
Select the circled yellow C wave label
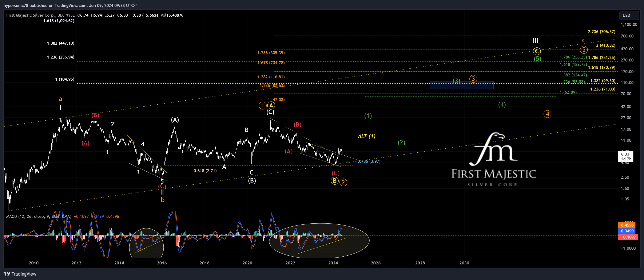[537, 51]
